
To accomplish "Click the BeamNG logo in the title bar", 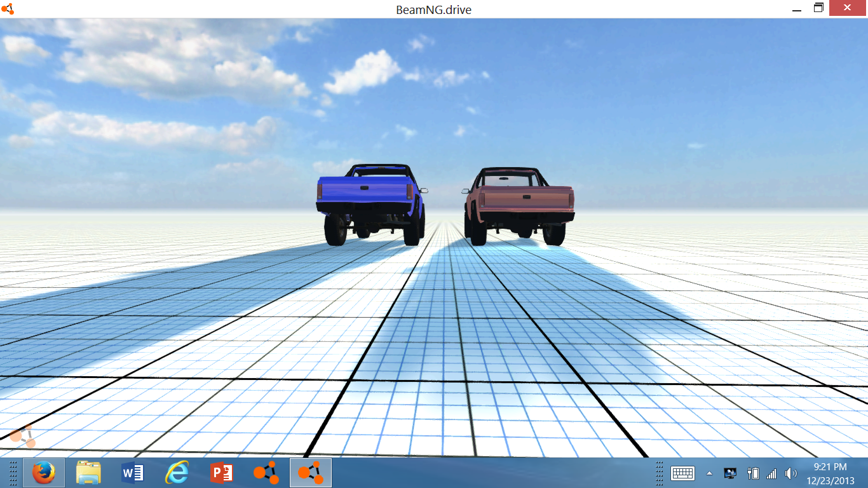I will click(8, 9).
